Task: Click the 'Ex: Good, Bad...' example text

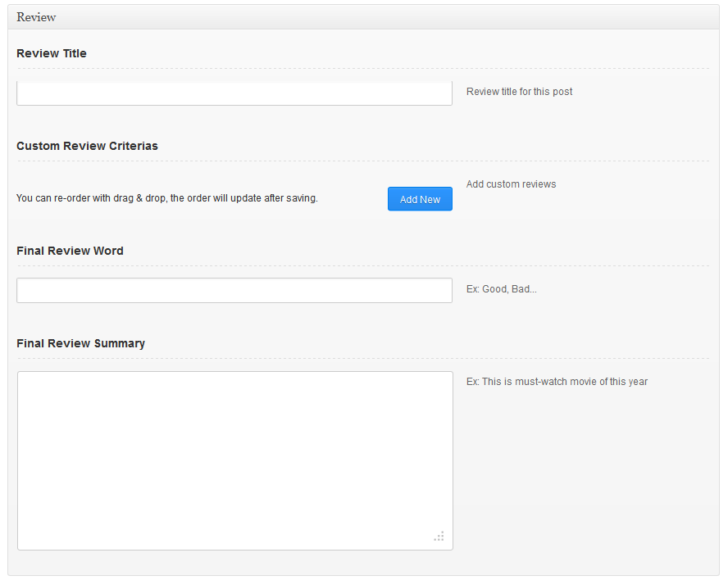Action: click(501, 289)
